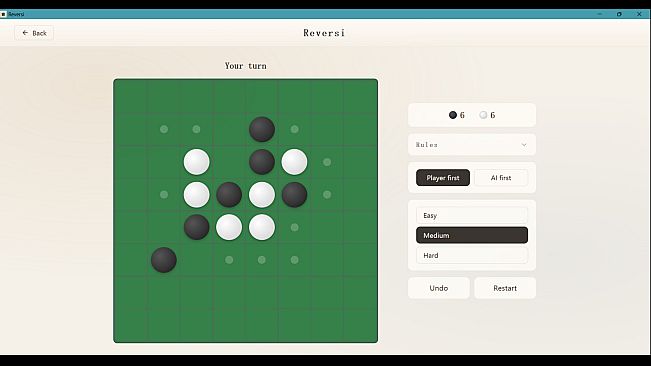
Task: Play the hint dot directly above the bottom-left black disc
Action: click(164, 194)
